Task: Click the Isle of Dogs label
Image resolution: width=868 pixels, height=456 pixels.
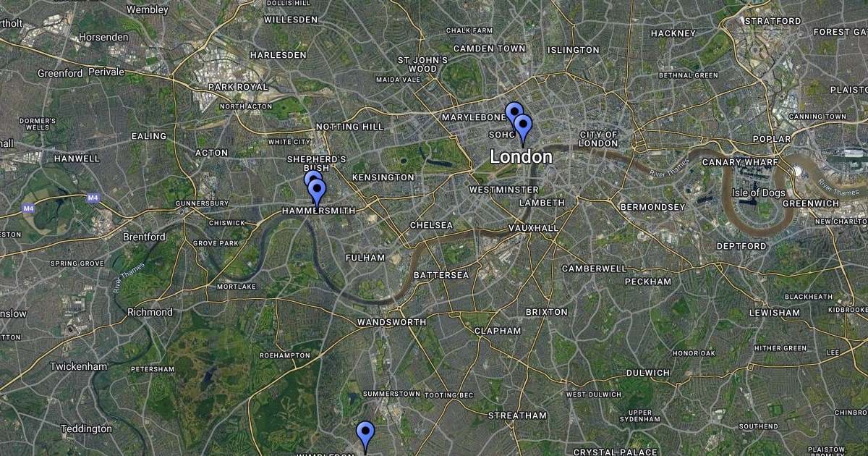Action: coord(759,193)
